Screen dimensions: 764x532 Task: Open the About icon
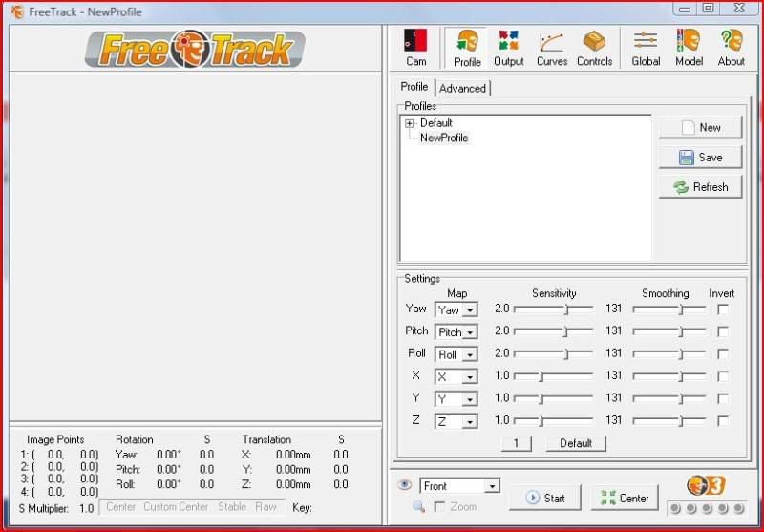(x=731, y=48)
